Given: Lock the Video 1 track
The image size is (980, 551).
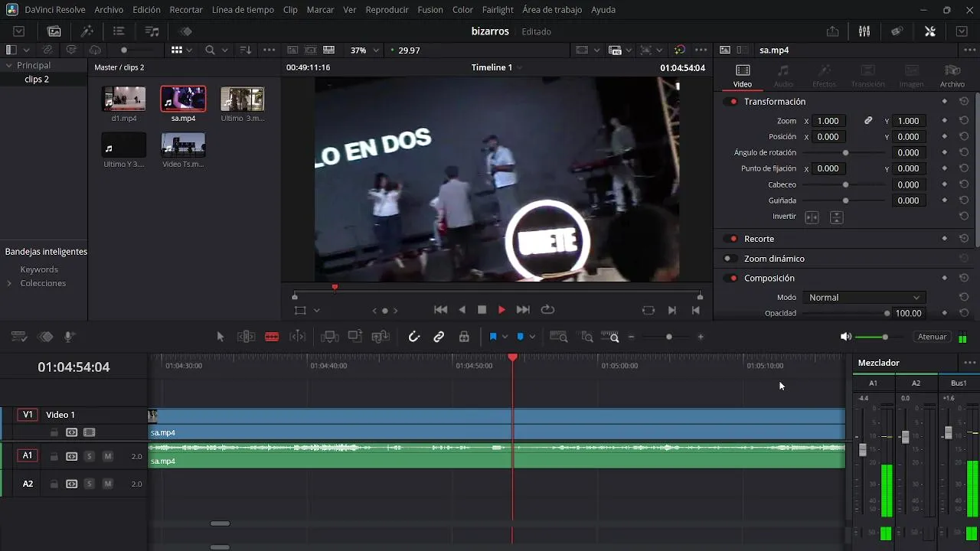Looking at the screenshot, I should (54, 432).
